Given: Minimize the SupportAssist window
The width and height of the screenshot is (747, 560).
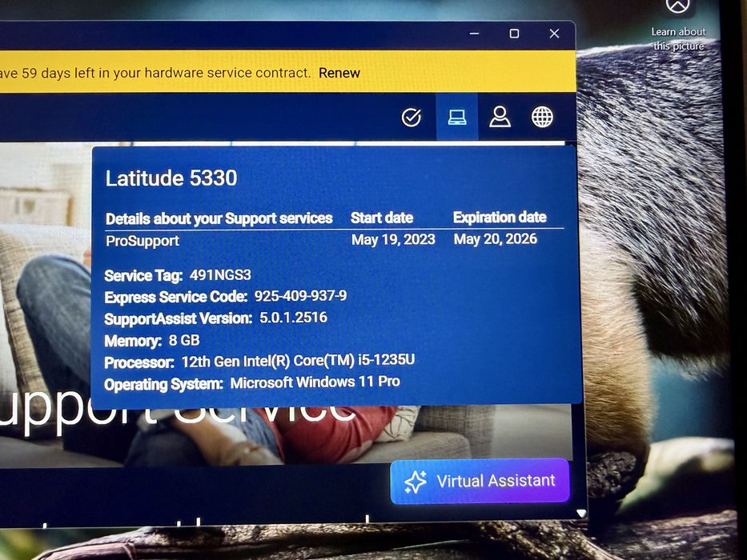Looking at the screenshot, I should (474, 34).
